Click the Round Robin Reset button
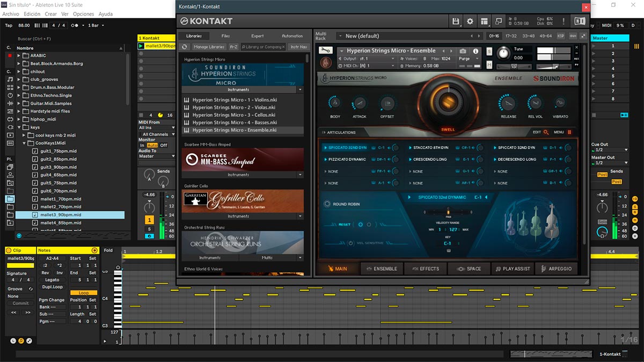The image size is (644, 362). point(345,225)
